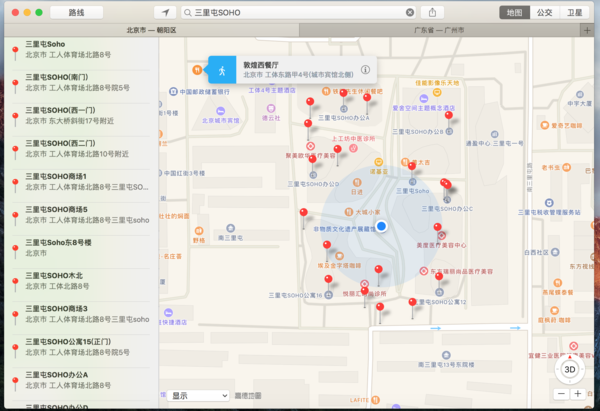Viewport: 600px width, 411px height.
Task: Add a new tab with plus button
Action: tap(587, 30)
